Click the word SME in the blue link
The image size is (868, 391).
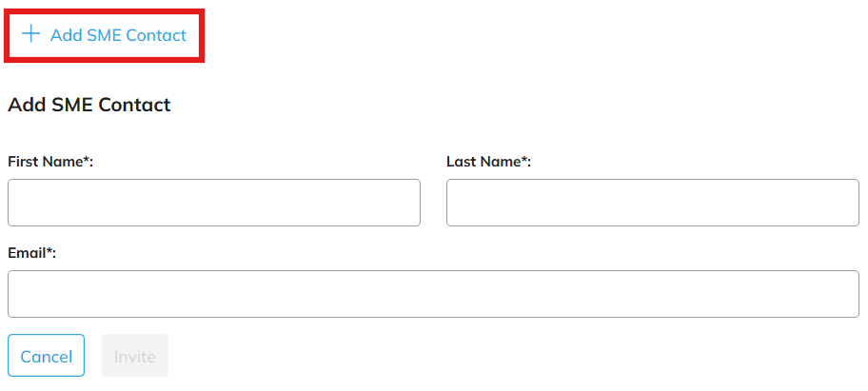coord(104,35)
